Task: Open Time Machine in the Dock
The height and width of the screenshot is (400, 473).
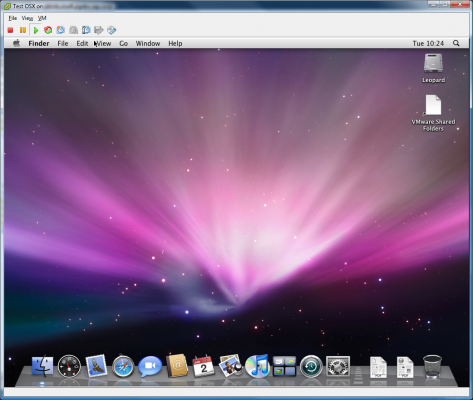Action: tap(311, 366)
